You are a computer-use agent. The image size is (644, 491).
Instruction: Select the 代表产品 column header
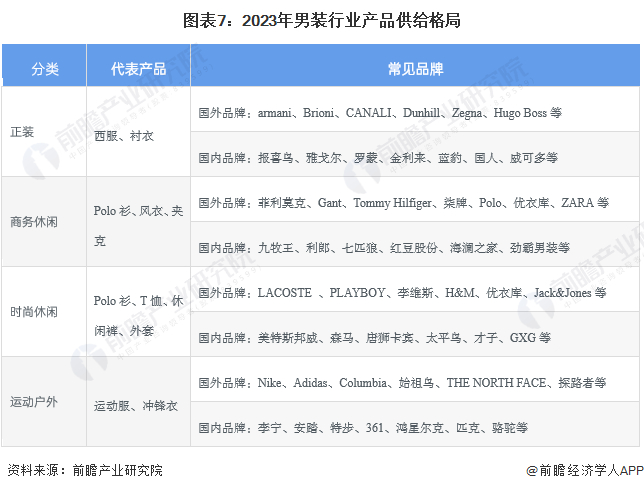click(138, 65)
